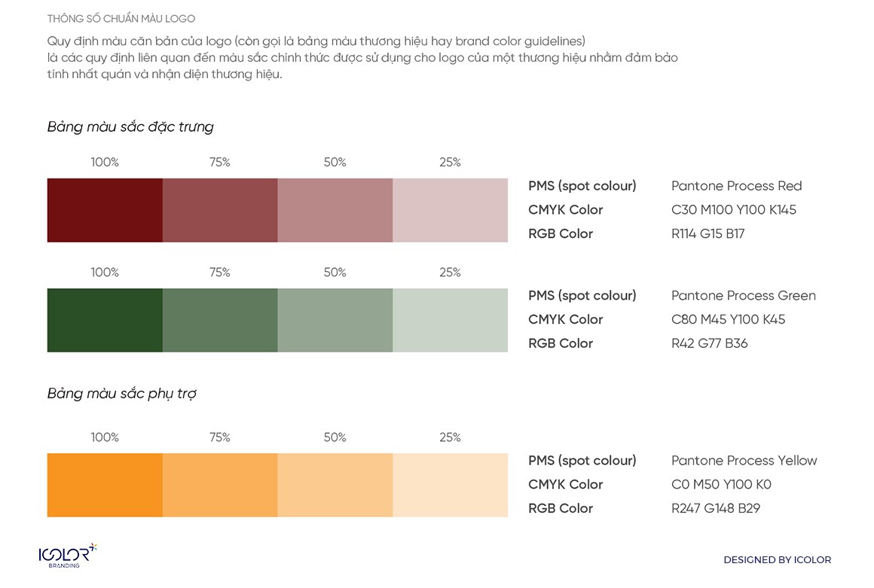
Task: Click the 25% pale green swatch
Action: (450, 320)
